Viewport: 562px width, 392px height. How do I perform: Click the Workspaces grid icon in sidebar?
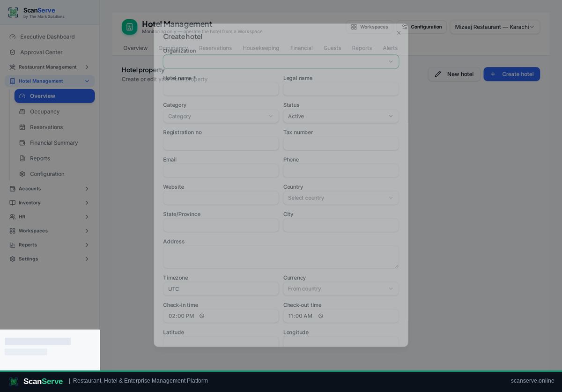click(x=13, y=231)
